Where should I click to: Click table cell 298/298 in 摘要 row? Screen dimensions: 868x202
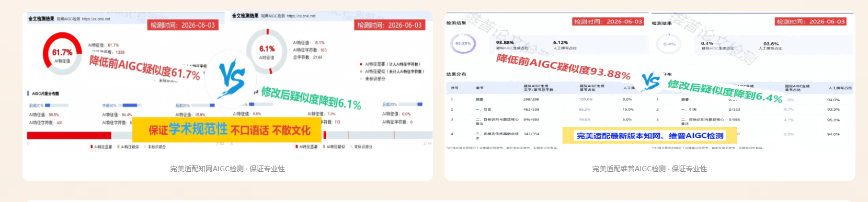(x=531, y=99)
